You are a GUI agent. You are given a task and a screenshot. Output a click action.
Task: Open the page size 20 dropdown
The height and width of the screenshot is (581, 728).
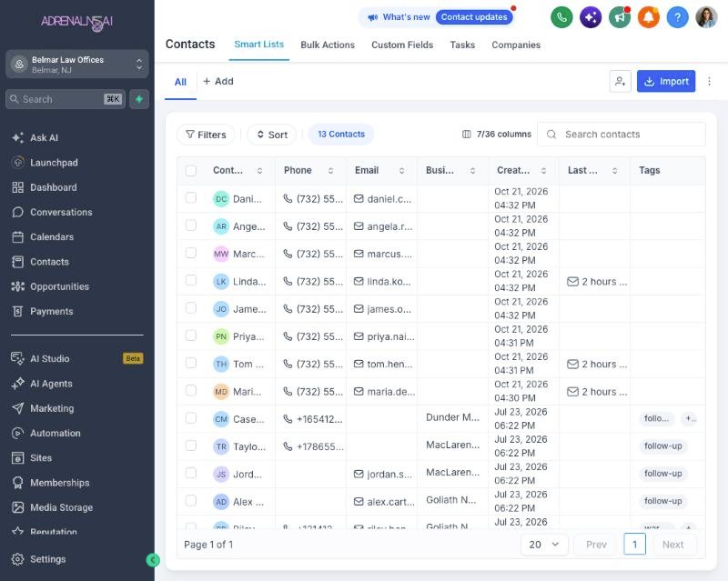[544, 545]
